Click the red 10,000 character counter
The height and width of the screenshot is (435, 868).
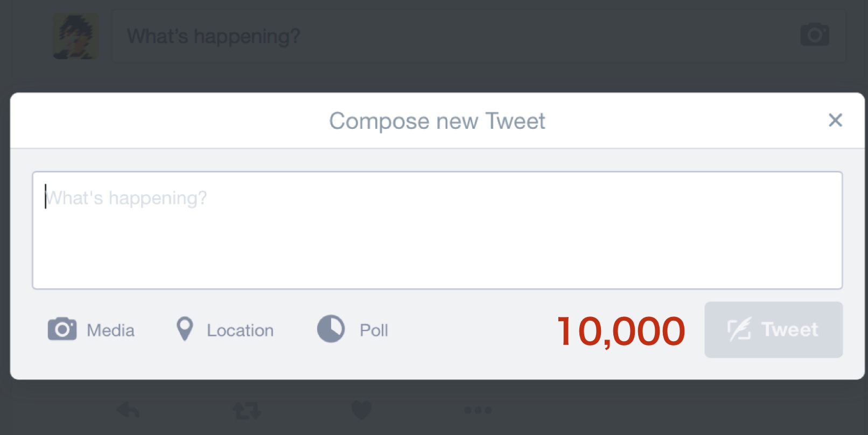620,329
